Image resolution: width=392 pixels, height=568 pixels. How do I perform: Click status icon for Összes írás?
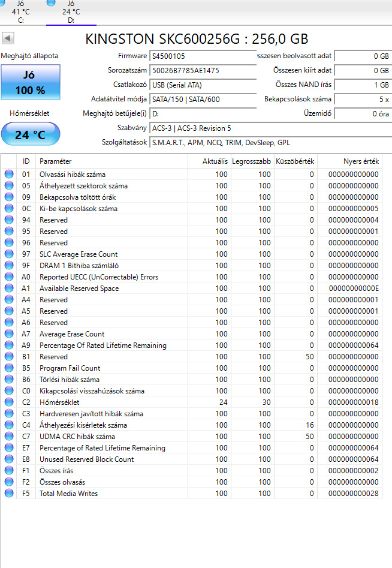(9, 471)
